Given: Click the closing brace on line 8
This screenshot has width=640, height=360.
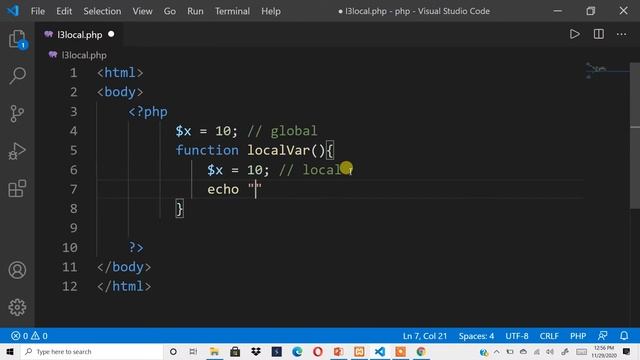Looking at the screenshot, I should [180, 209].
